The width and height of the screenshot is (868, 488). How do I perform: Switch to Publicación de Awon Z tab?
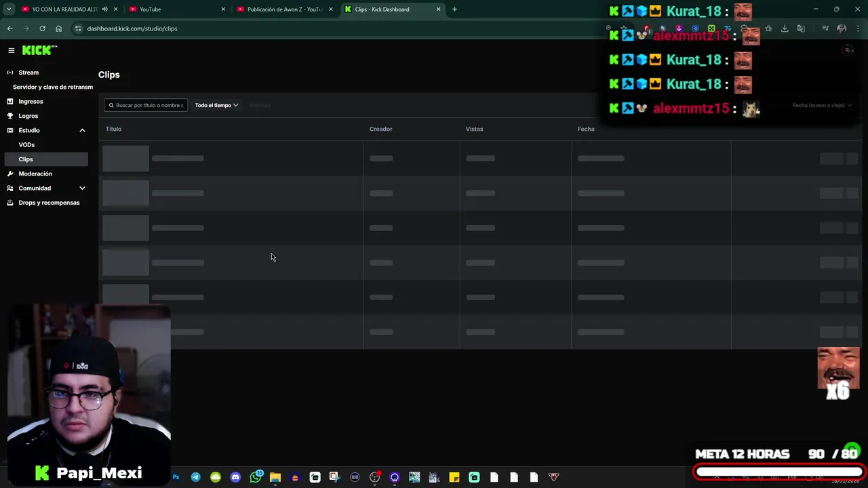(283, 9)
